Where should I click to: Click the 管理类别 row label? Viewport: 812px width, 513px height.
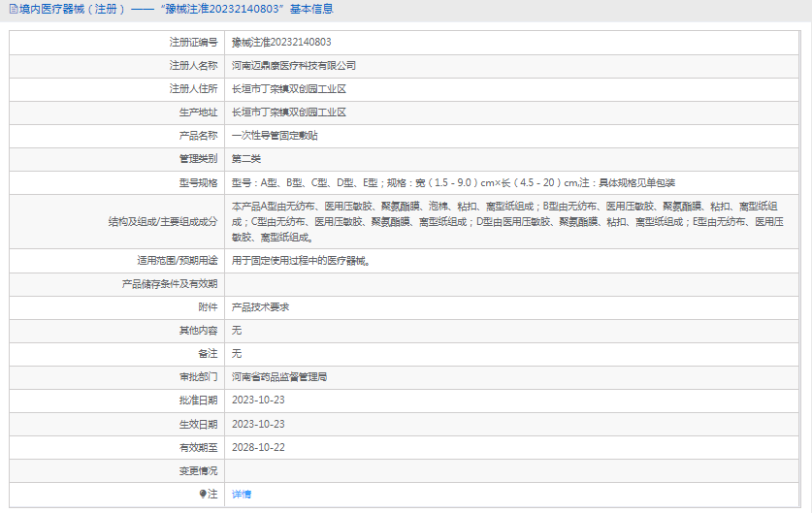[198, 159]
